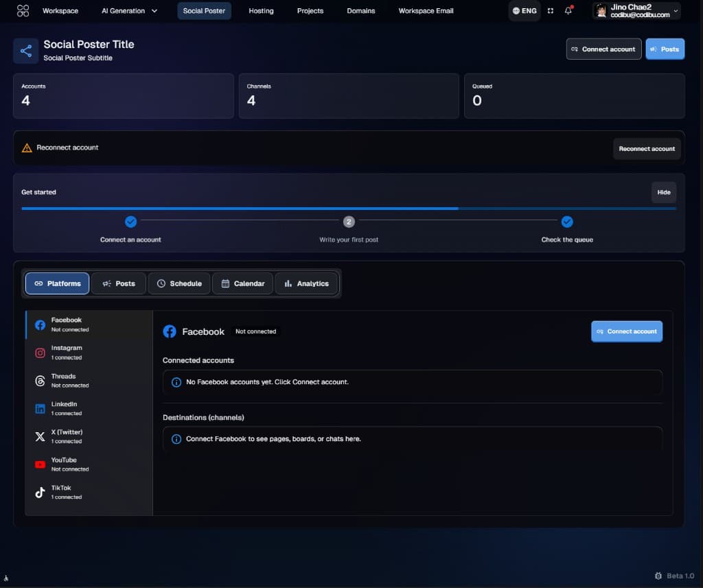
Task: Expand the AI Generation menu
Action: (129, 11)
